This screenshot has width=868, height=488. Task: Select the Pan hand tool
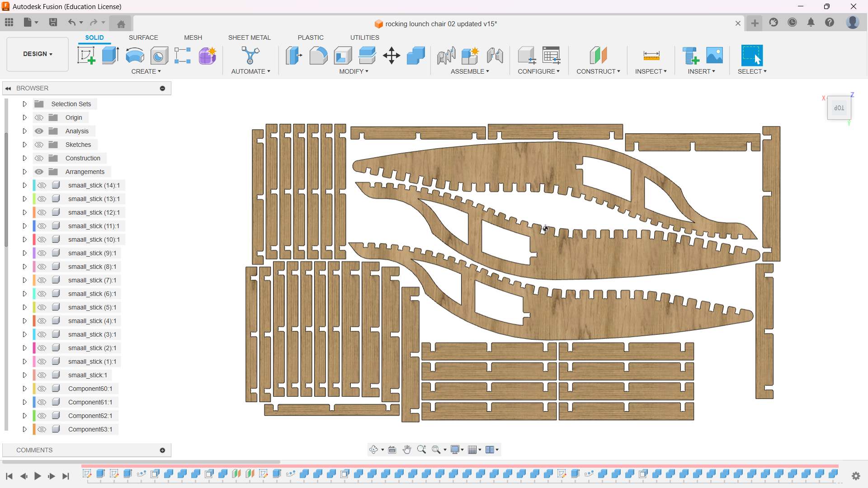[x=406, y=450]
